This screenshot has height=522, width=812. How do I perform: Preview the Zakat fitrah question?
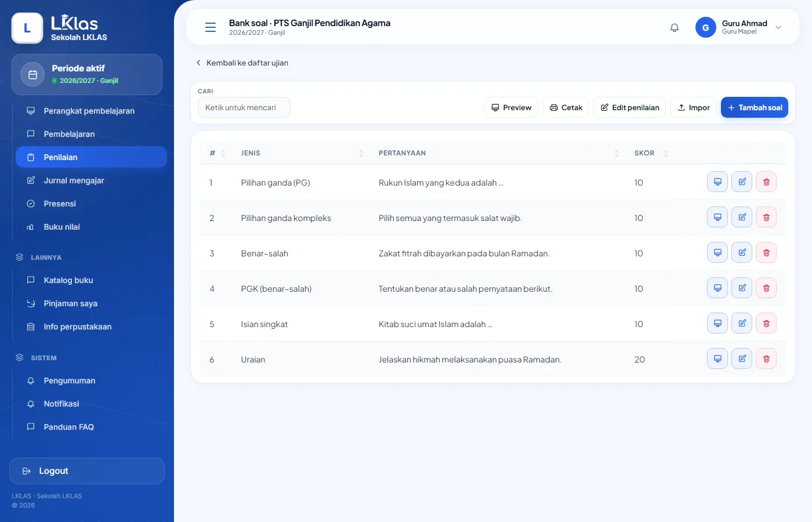click(717, 253)
